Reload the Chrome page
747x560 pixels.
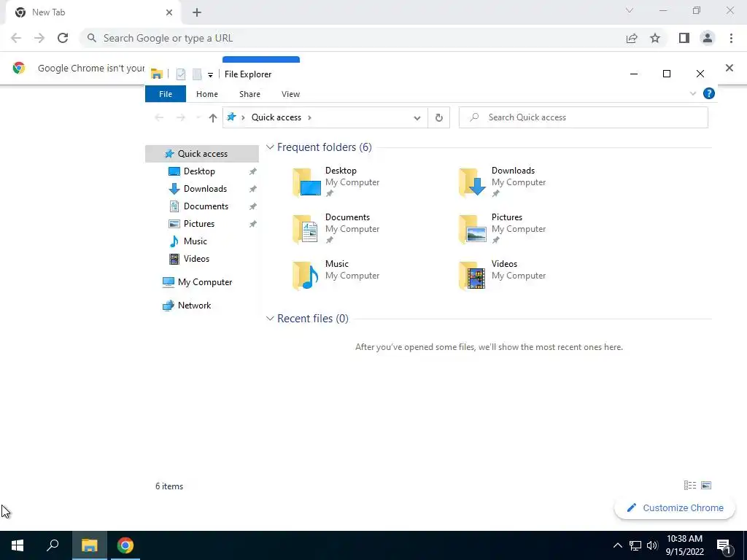[x=63, y=38]
